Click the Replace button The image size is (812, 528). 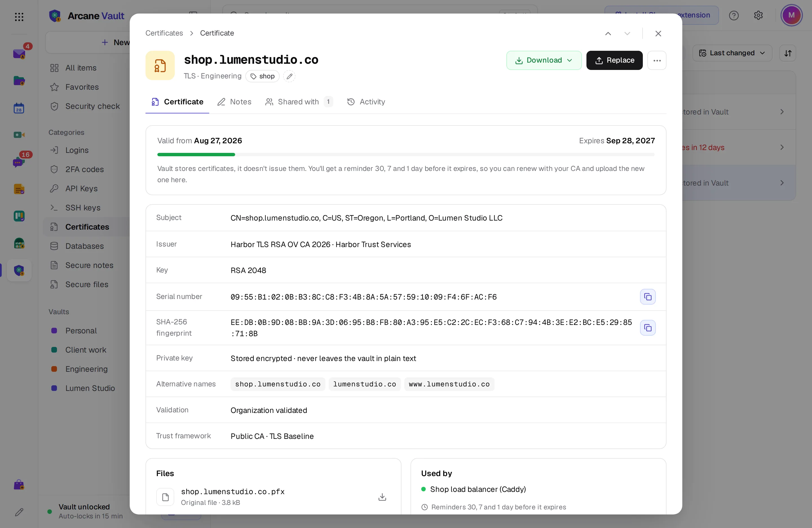tap(614, 60)
